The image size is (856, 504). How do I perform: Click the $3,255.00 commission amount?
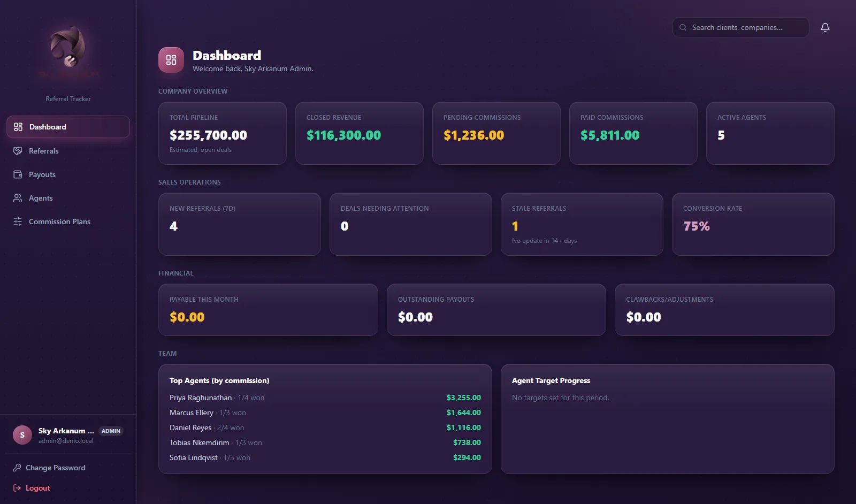point(464,398)
